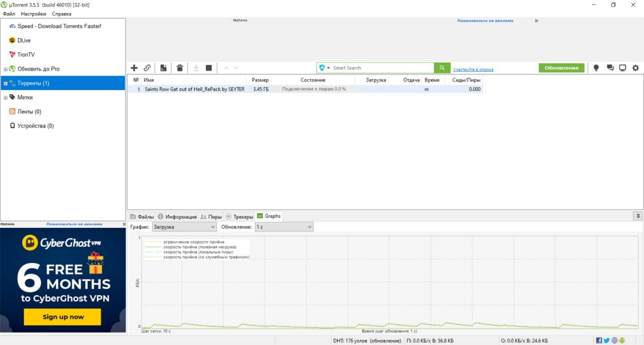This screenshot has height=345, width=644.
Task: Sort by the Время column header
Action: coord(433,80)
